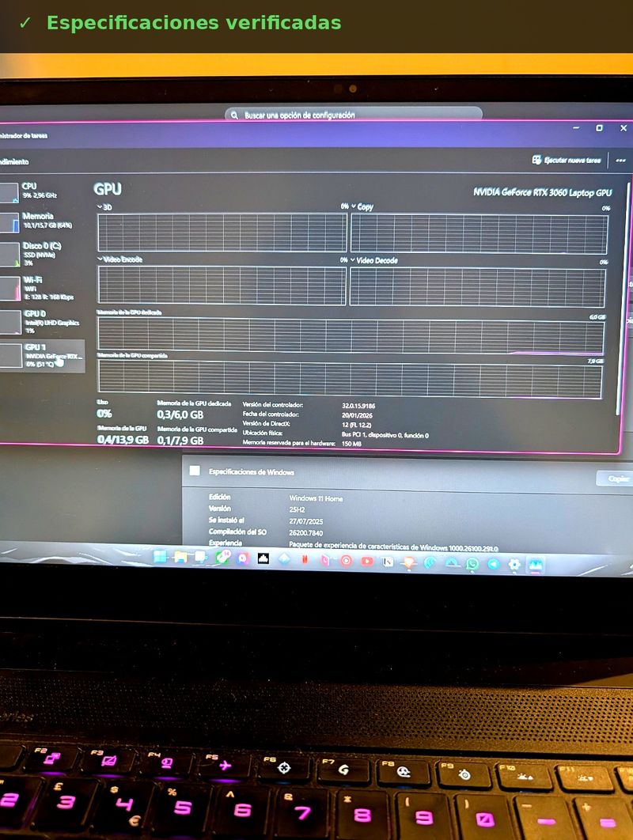This screenshot has width=633, height=840.
Task: Click Ejecutar nueva tarea button
Action: (x=567, y=161)
